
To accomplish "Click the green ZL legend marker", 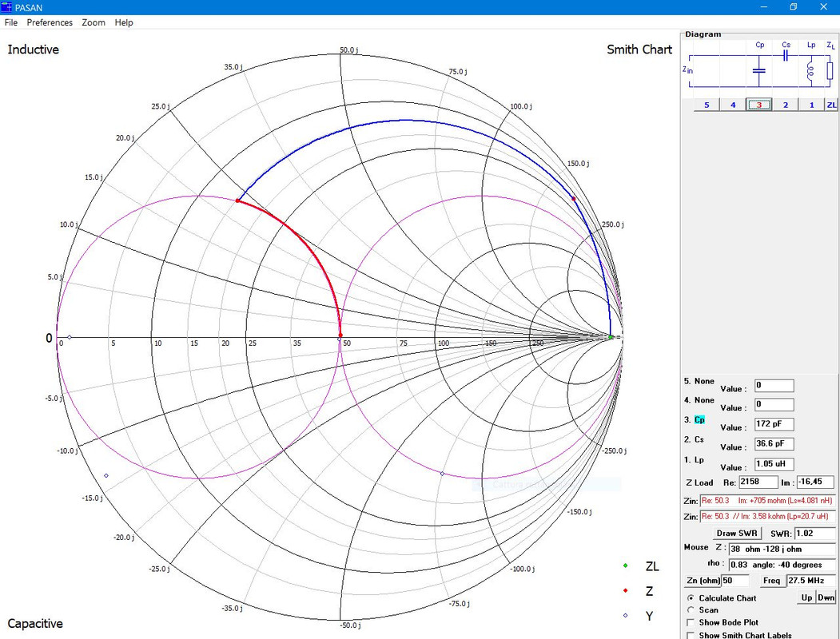I will click(x=625, y=566).
